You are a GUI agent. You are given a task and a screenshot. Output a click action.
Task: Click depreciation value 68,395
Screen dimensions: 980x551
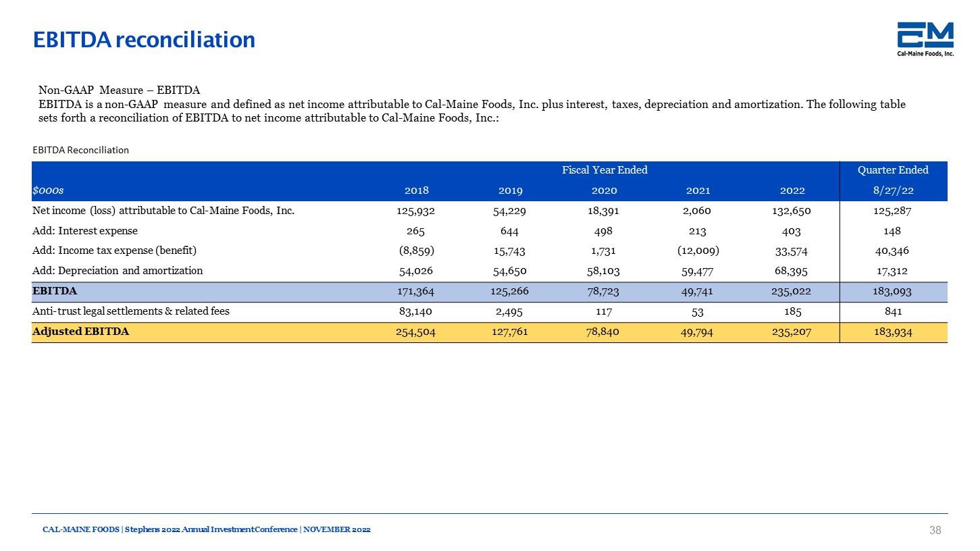click(x=792, y=271)
